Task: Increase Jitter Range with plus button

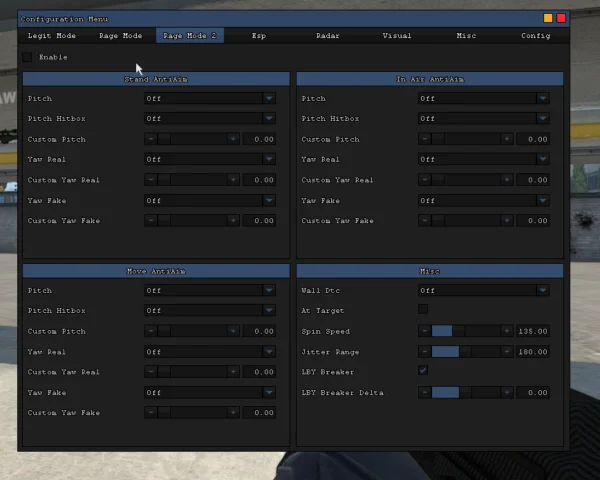Action: click(507, 351)
